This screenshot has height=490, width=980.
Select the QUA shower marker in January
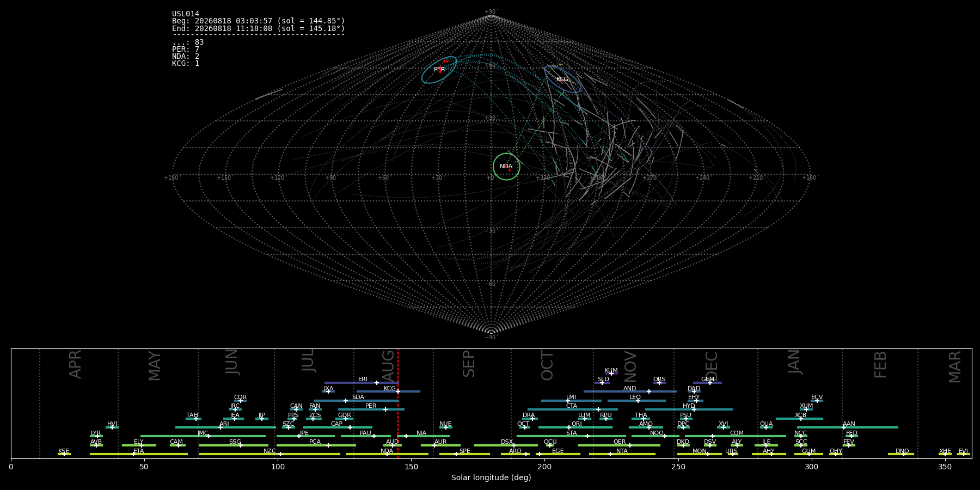[765, 427]
